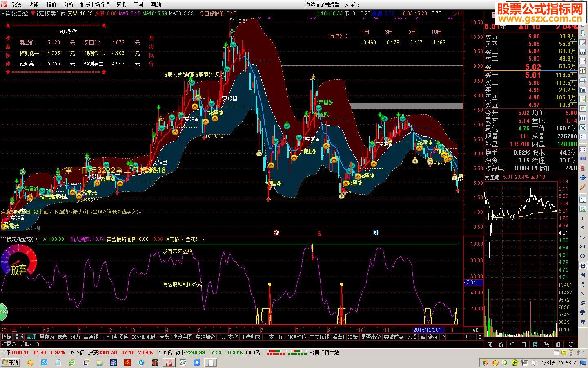Click the FS icon in right toolbar
The image size is (588, 368).
[x=583, y=199]
